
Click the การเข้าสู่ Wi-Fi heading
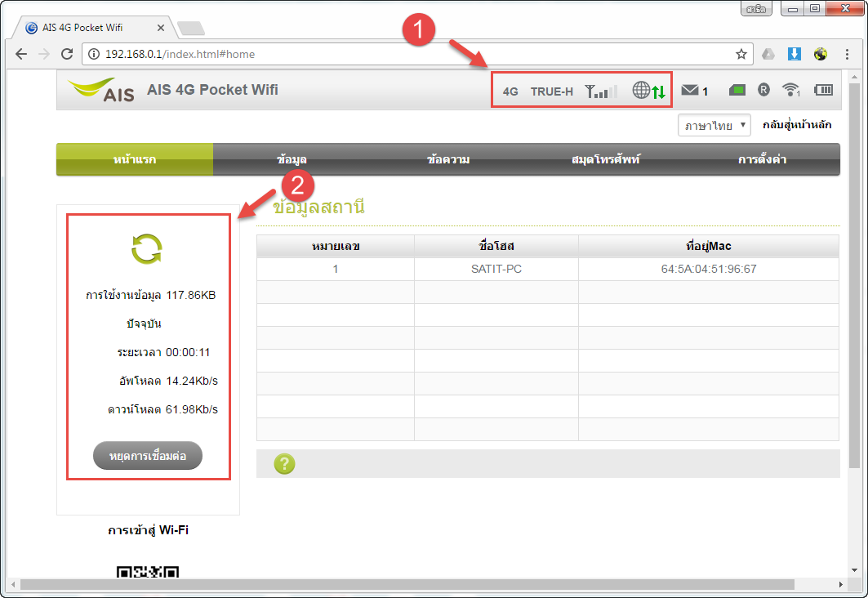tap(148, 530)
